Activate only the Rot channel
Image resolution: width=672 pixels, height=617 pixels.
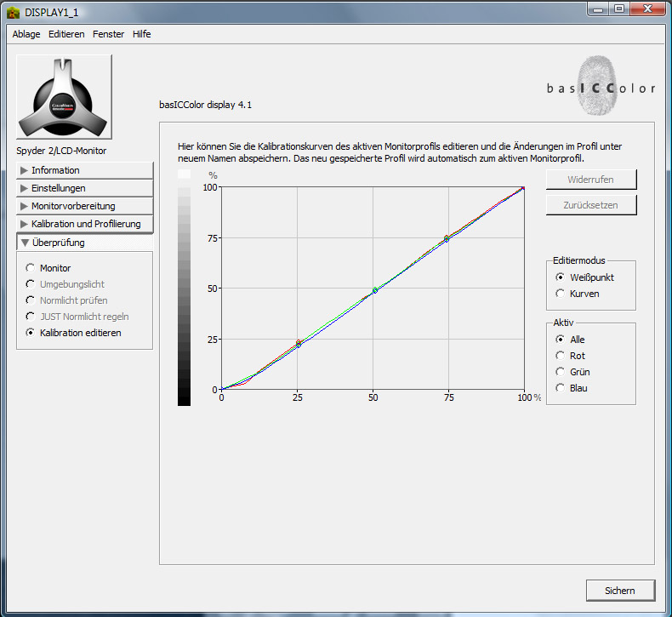click(x=560, y=356)
